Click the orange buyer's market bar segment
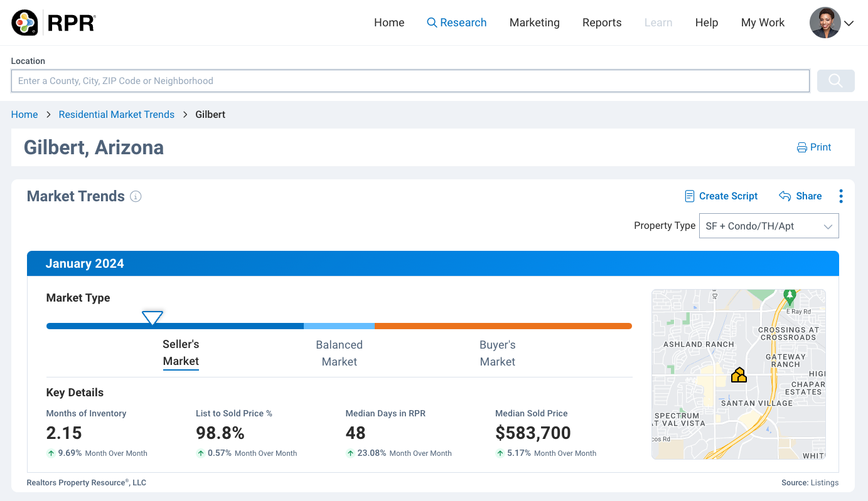868x501 pixels. [x=503, y=326]
